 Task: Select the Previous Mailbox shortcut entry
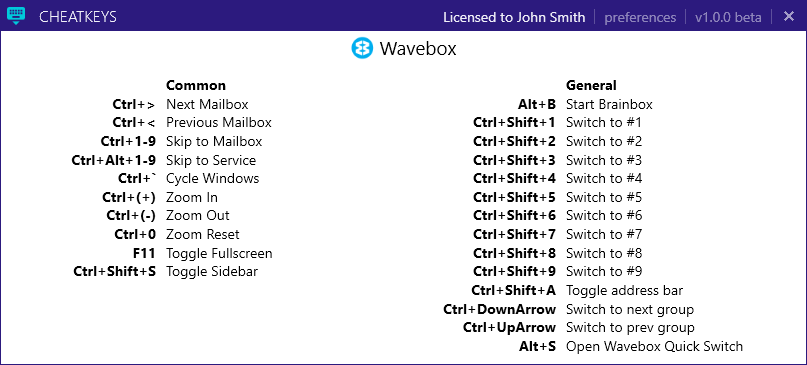tap(192, 123)
